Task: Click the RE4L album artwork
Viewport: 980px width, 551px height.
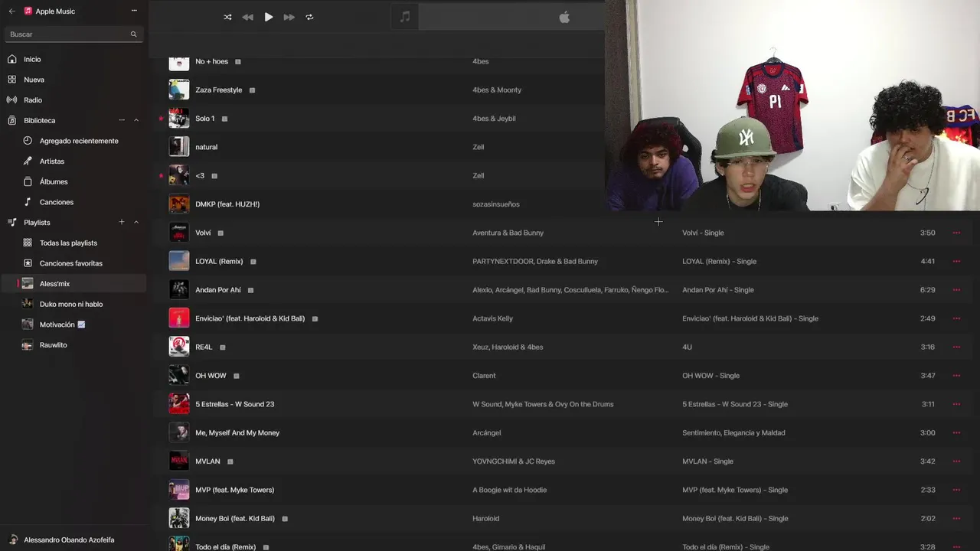Action: (179, 347)
